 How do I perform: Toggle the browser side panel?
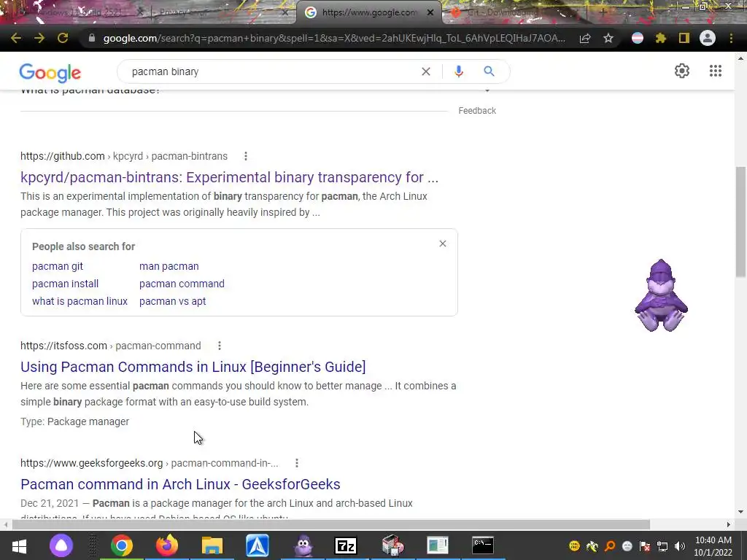[x=684, y=38]
